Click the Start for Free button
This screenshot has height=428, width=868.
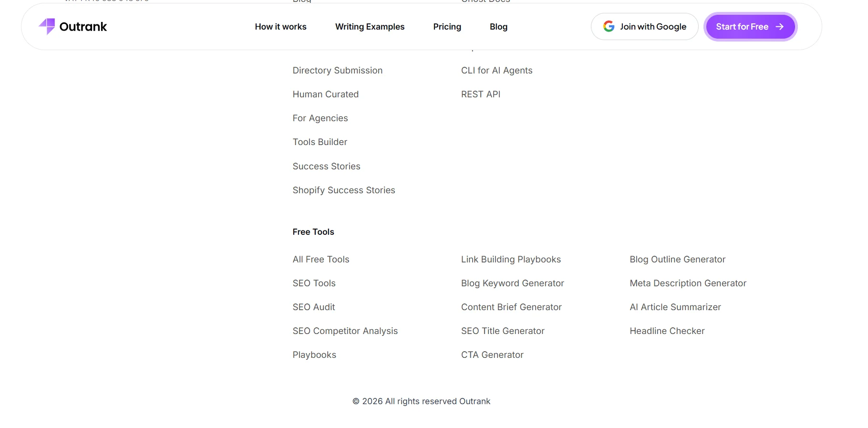tap(750, 27)
